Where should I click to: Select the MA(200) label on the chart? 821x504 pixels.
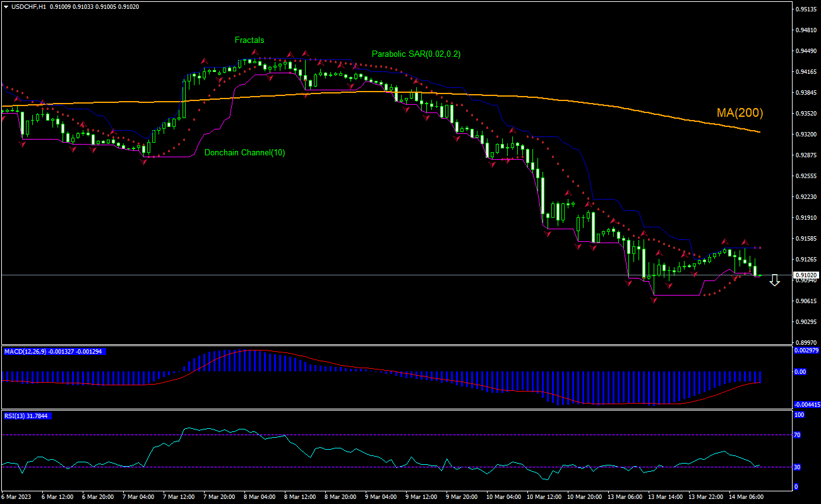tap(739, 113)
